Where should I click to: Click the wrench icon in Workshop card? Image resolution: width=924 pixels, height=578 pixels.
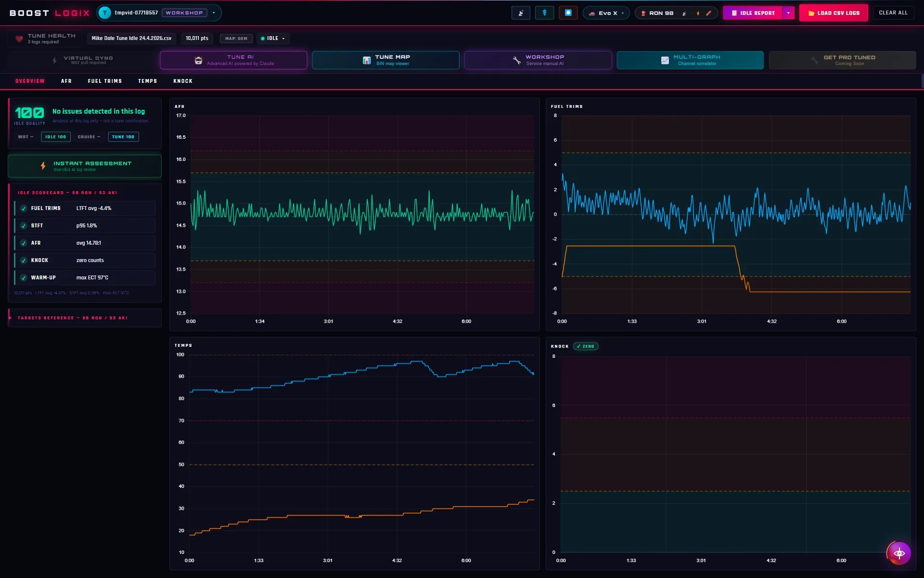(x=517, y=60)
